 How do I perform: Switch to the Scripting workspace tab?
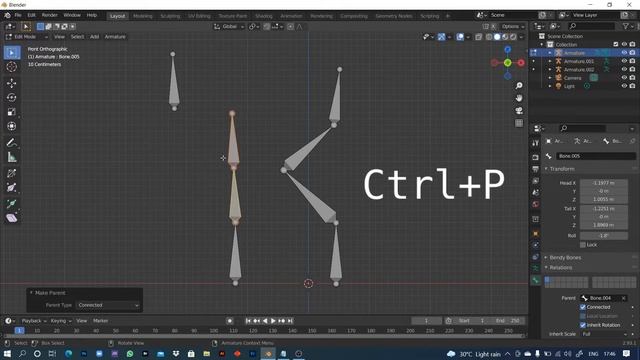[x=429, y=16]
